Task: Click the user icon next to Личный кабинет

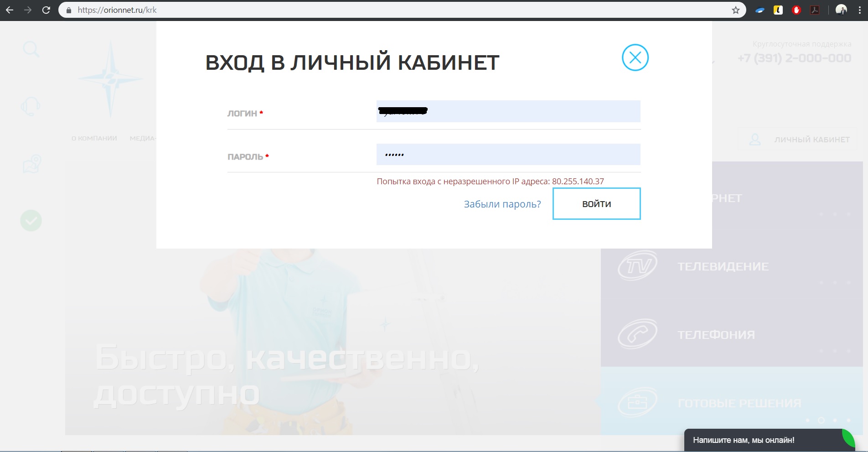Action: pyautogui.click(x=755, y=139)
